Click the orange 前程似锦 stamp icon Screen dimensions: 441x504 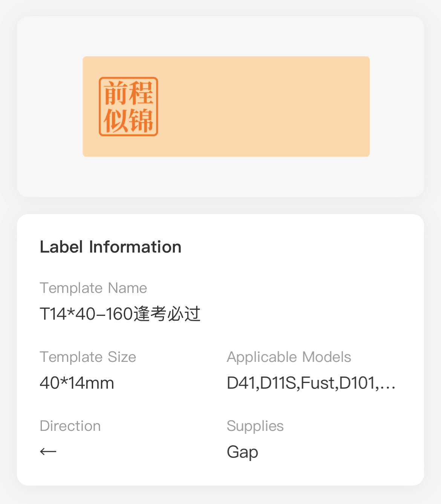[x=128, y=107]
